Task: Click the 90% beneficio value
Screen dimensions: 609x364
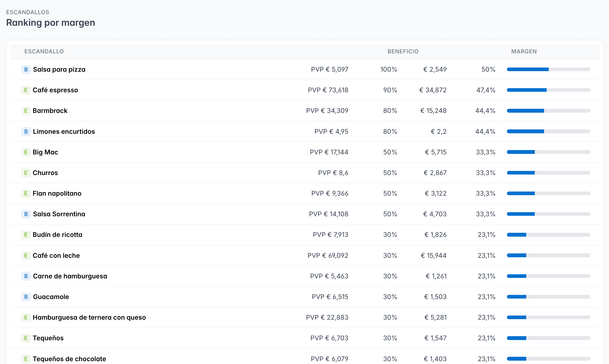Action: tap(390, 90)
